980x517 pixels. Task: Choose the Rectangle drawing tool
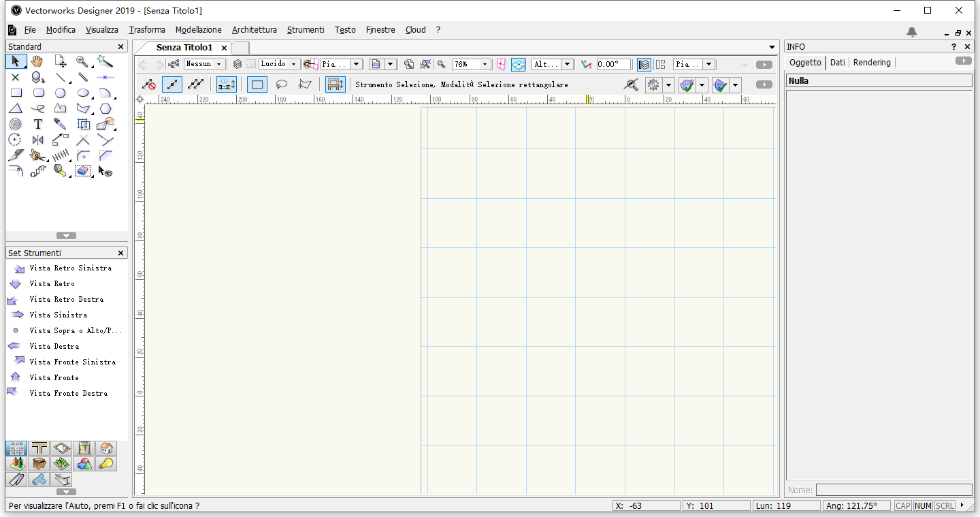tap(16, 93)
